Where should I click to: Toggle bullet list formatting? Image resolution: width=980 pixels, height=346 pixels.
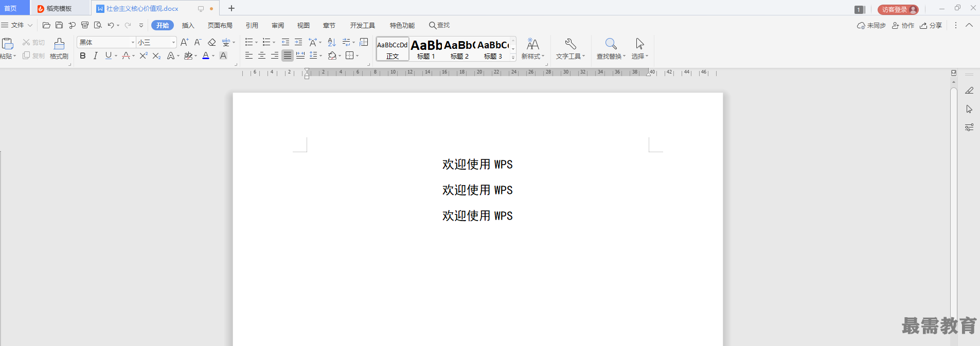pyautogui.click(x=249, y=42)
